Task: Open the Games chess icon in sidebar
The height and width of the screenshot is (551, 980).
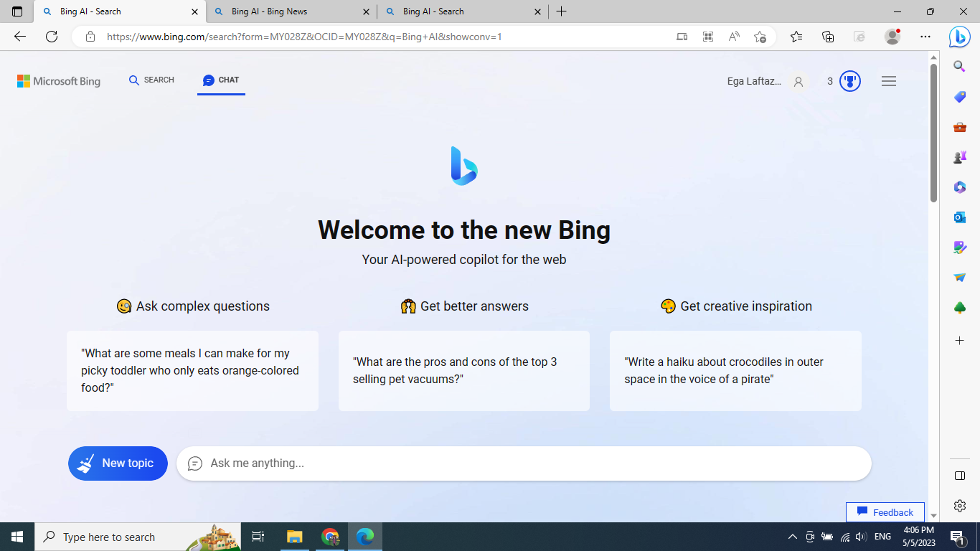Action: [x=959, y=157]
